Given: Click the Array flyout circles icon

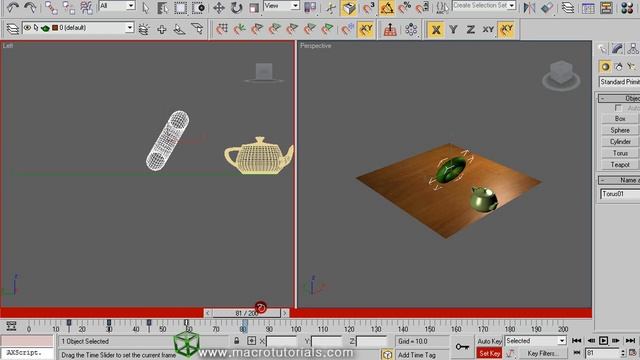Looking at the screenshot, I should coord(411,29).
